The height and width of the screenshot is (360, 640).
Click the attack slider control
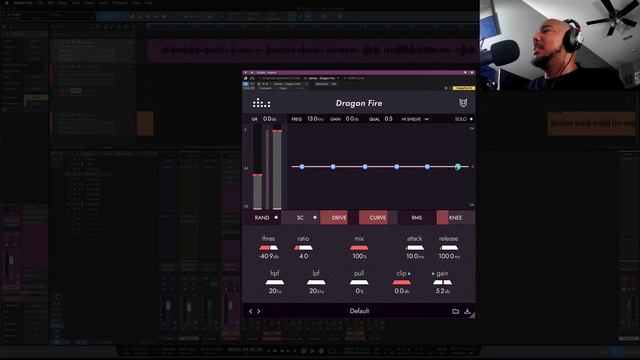coord(415,248)
